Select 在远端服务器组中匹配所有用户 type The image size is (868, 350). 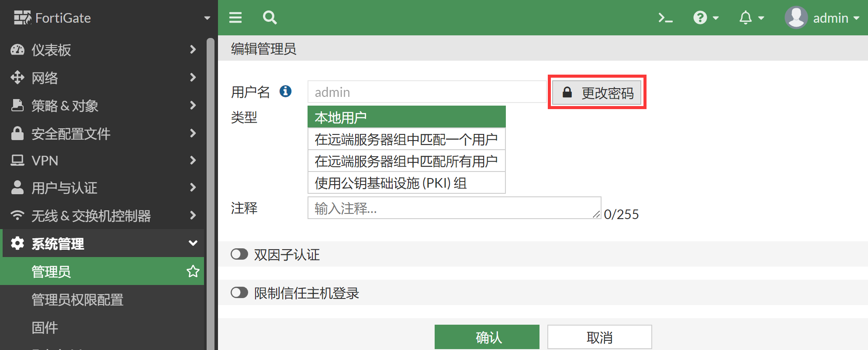[x=407, y=161]
